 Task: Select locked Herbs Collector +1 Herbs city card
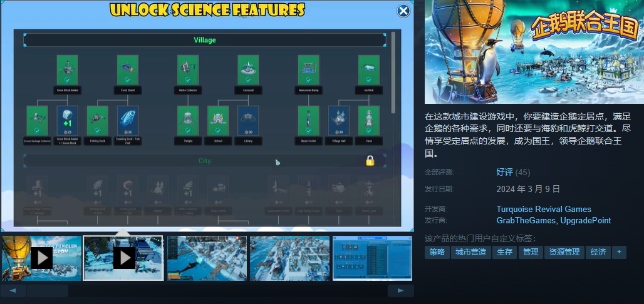pyautogui.click(x=188, y=191)
